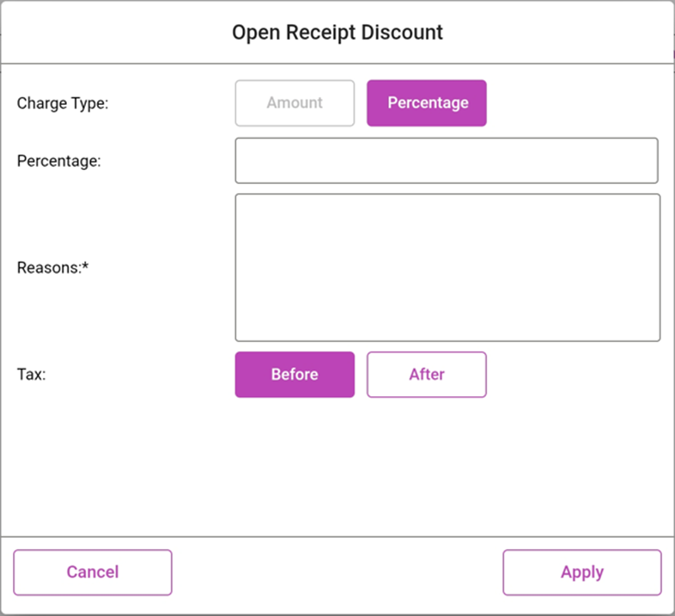Select the Amount charge type
This screenshot has width=675, height=616.
pos(295,103)
